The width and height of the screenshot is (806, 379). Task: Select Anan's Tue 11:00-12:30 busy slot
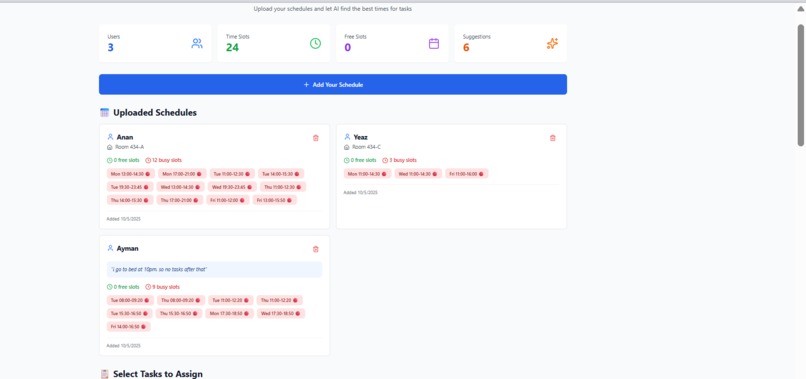tap(232, 174)
